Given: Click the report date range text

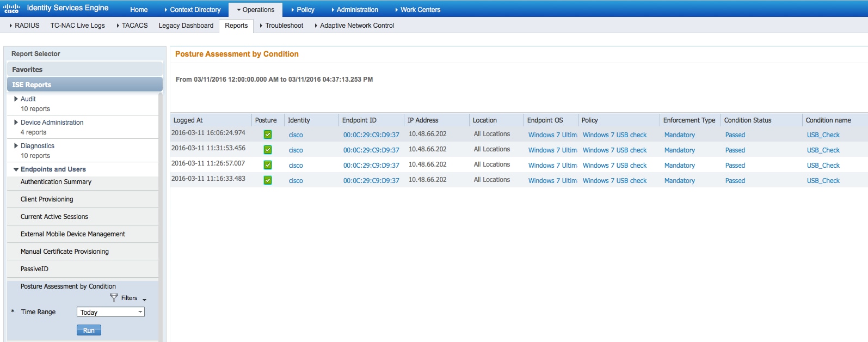Looking at the screenshot, I should point(274,80).
